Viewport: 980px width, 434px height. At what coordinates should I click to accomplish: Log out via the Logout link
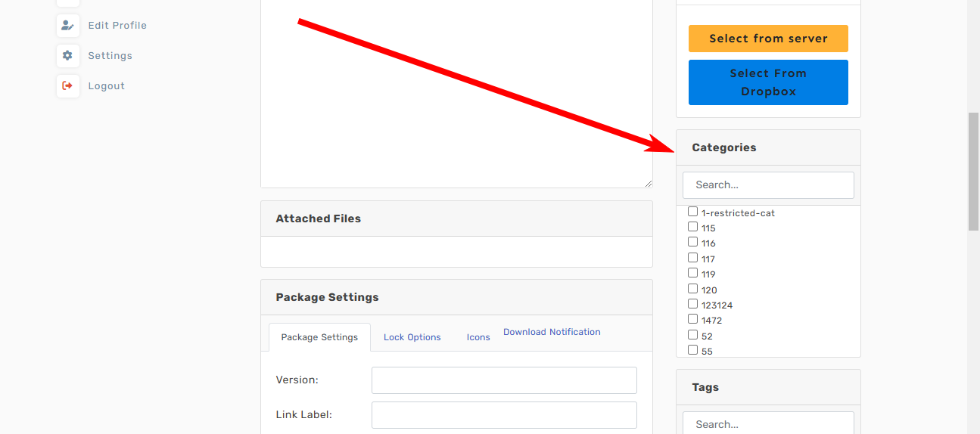point(106,85)
